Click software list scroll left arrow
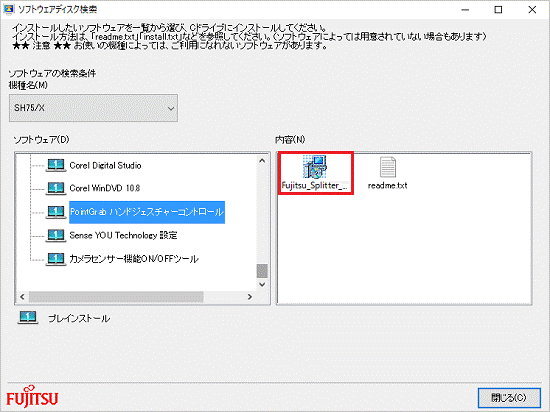 point(22,297)
